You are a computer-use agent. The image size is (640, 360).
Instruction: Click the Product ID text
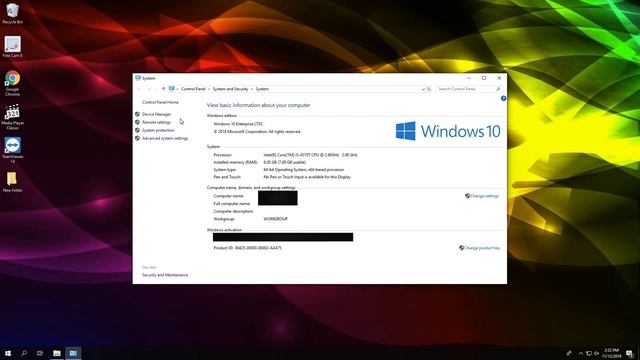(247, 248)
